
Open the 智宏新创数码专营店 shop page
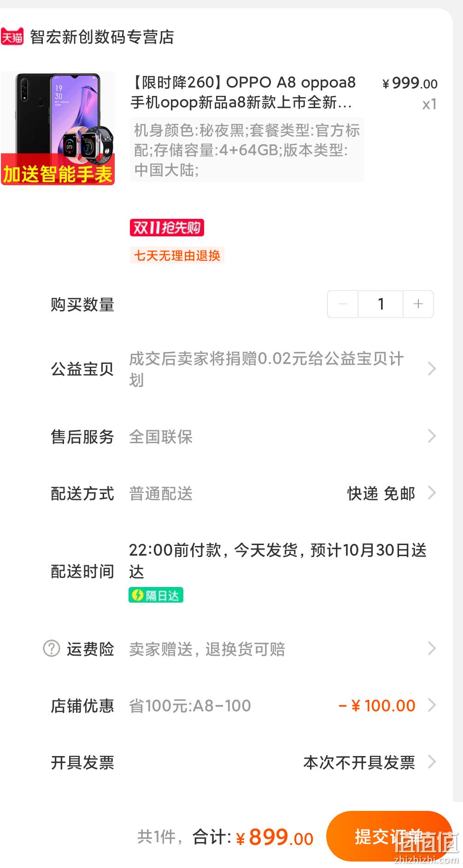tap(102, 37)
